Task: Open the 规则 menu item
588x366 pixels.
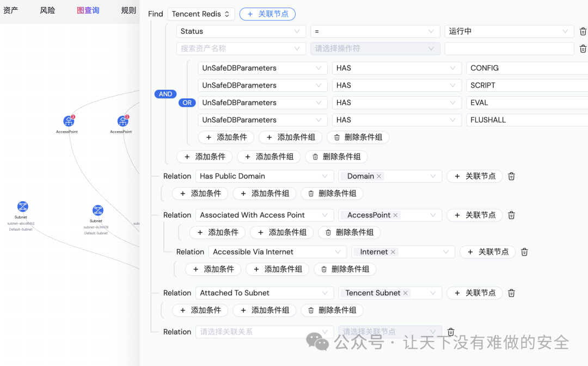Action: 128,10
